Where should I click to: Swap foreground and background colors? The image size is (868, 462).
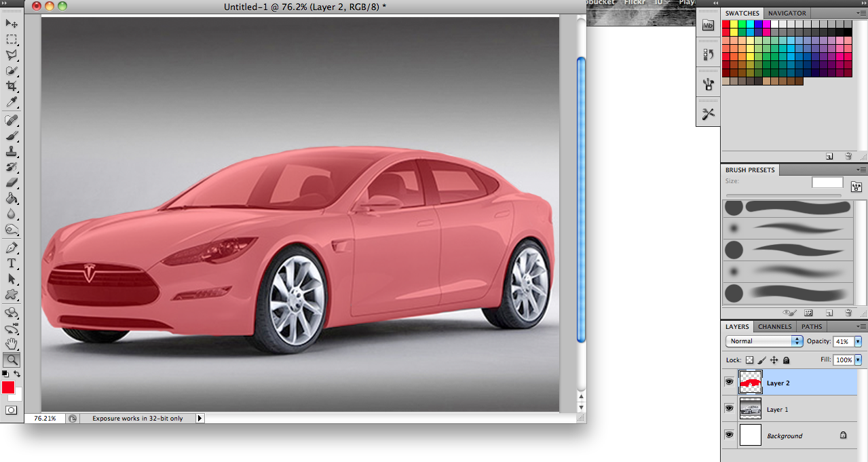click(17, 374)
